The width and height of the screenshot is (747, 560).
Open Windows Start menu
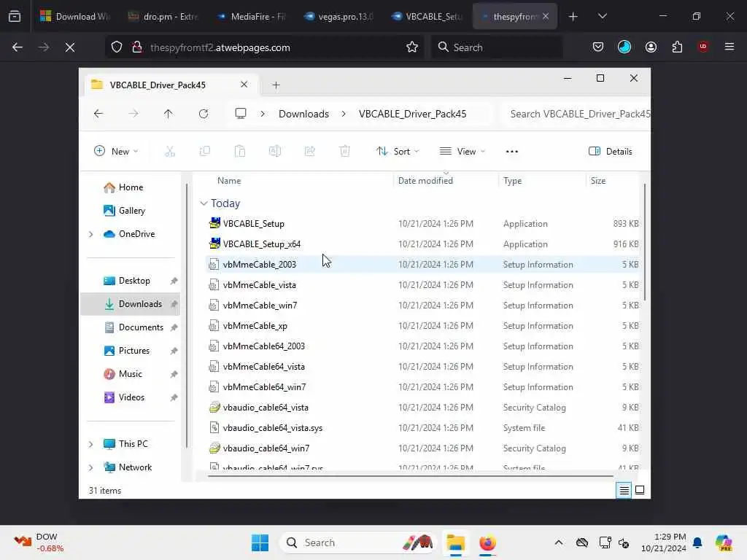[260, 542]
